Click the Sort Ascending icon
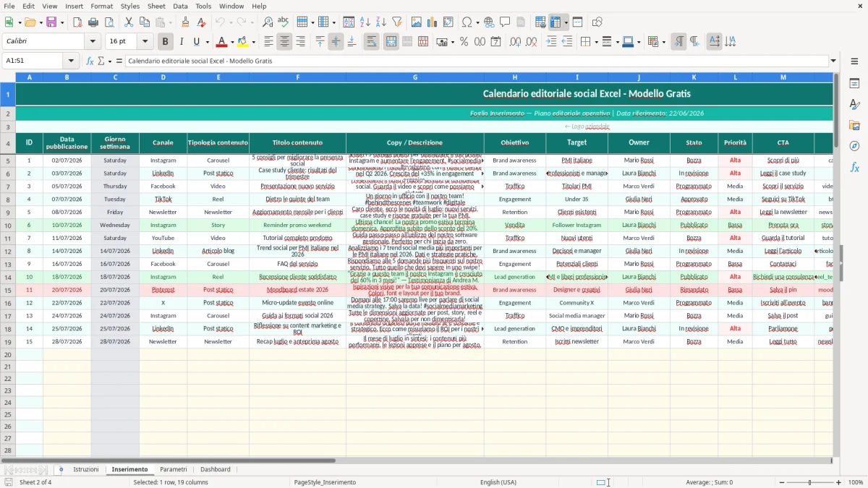 pyautogui.click(x=365, y=22)
